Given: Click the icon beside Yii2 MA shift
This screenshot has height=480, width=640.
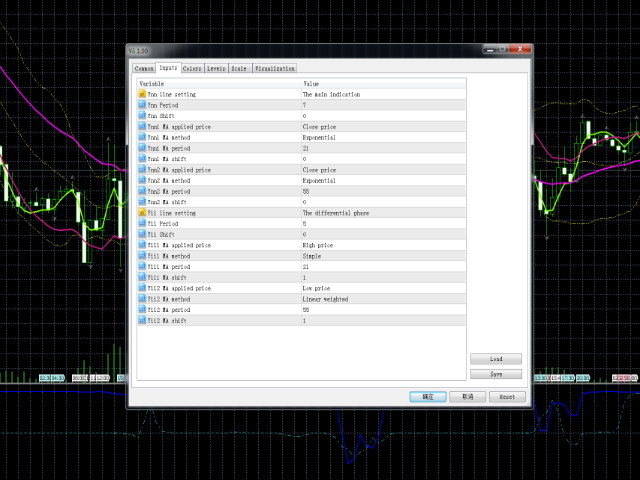Looking at the screenshot, I should (x=142, y=321).
